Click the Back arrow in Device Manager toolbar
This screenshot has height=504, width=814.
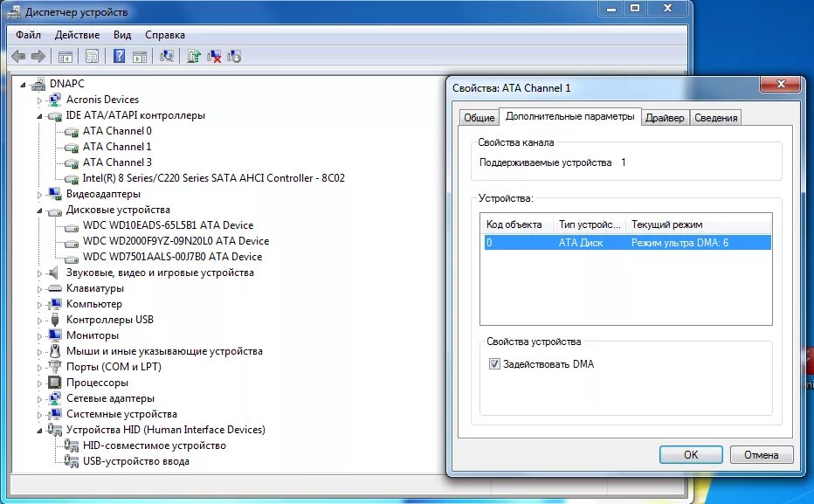click(18, 56)
